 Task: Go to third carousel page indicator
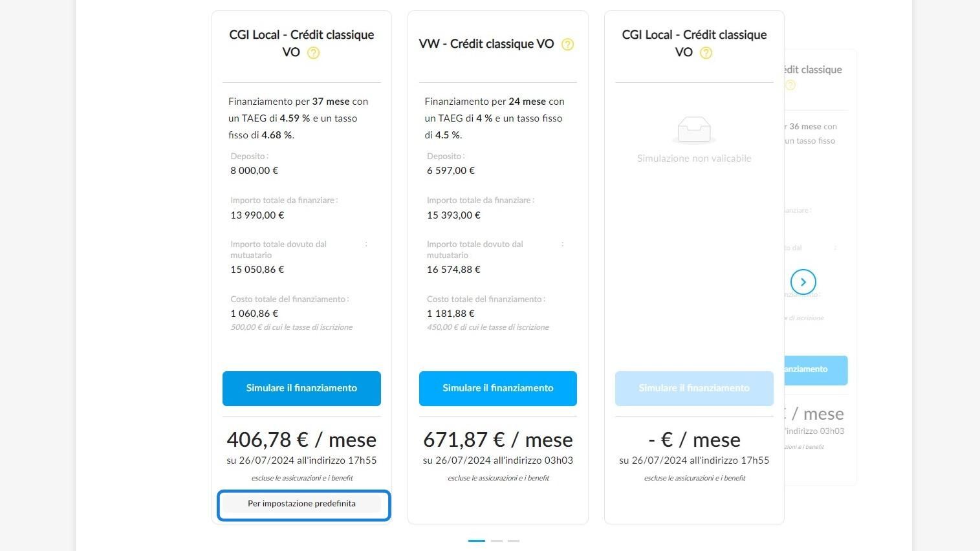(x=514, y=541)
